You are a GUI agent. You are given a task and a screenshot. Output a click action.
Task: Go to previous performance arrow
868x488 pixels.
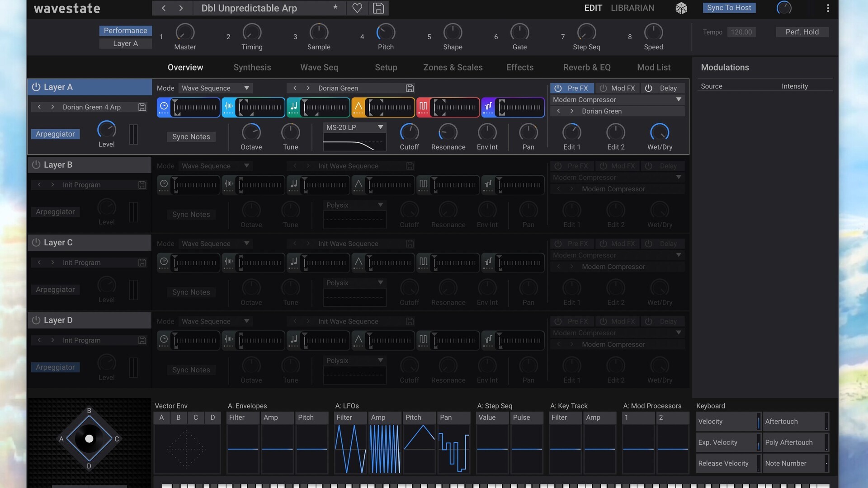(x=164, y=8)
